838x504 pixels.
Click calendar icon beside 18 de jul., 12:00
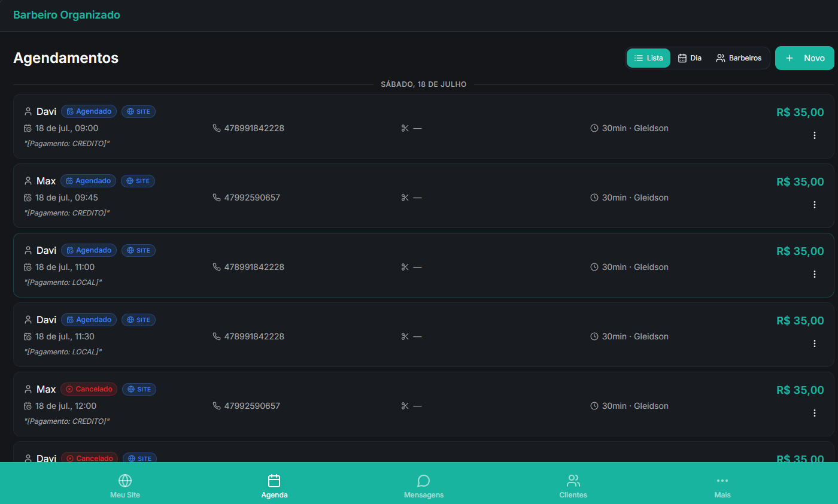tap(28, 406)
